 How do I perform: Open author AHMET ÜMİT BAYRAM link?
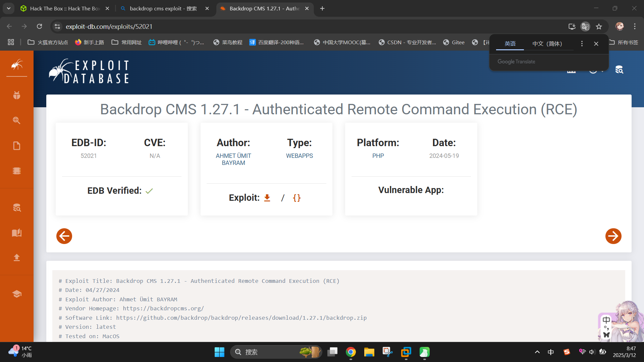click(x=233, y=159)
